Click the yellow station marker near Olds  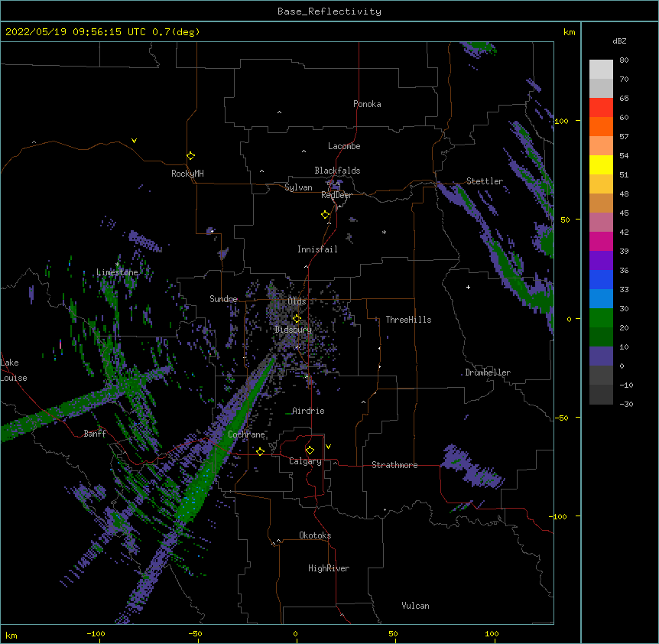coord(297,318)
